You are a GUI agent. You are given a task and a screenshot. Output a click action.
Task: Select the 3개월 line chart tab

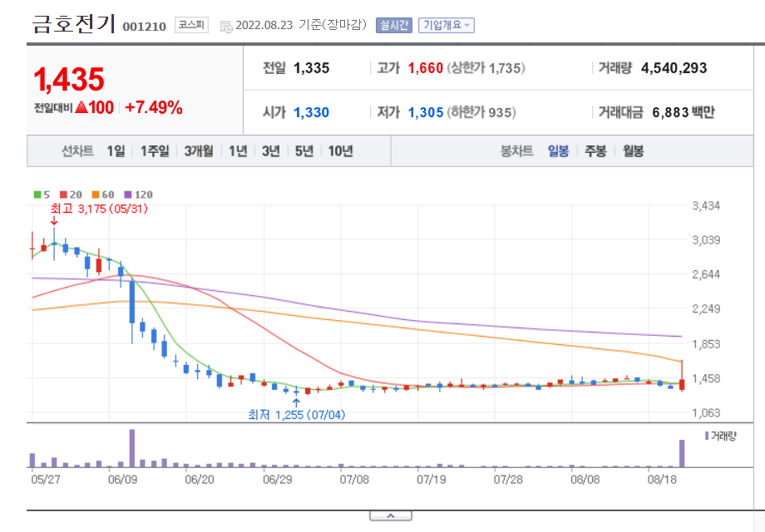[x=199, y=151]
